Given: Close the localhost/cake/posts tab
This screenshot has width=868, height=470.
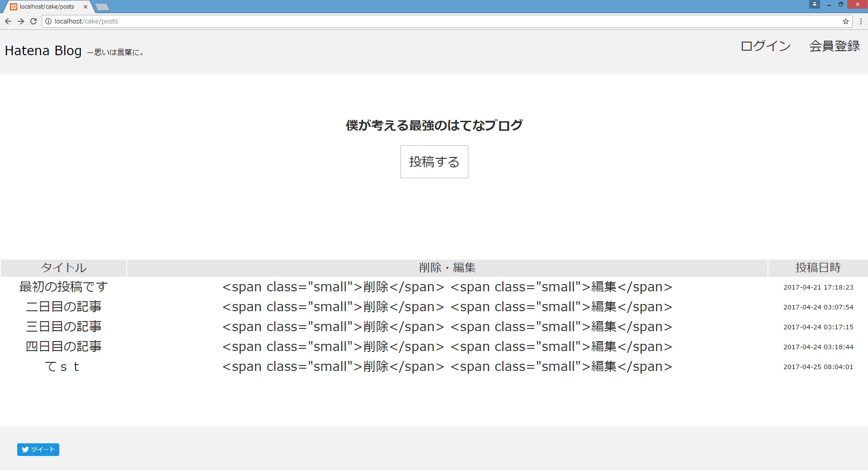Looking at the screenshot, I should 86,7.
